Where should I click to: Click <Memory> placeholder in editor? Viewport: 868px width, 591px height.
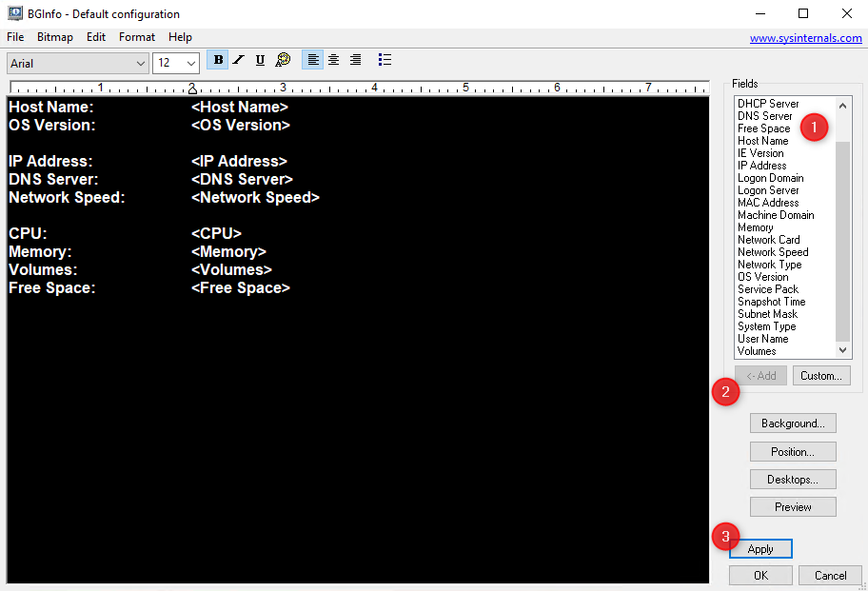(x=228, y=252)
